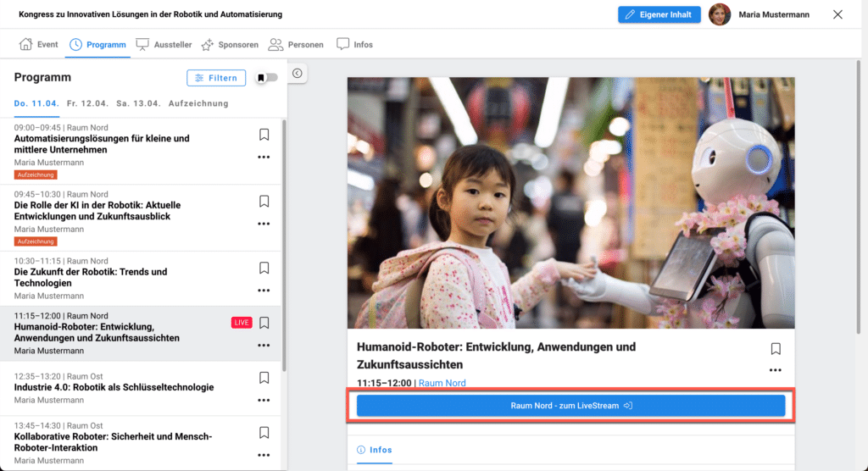The width and height of the screenshot is (868, 471).
Task: Click the girl and robot session image
Action: pyautogui.click(x=570, y=203)
